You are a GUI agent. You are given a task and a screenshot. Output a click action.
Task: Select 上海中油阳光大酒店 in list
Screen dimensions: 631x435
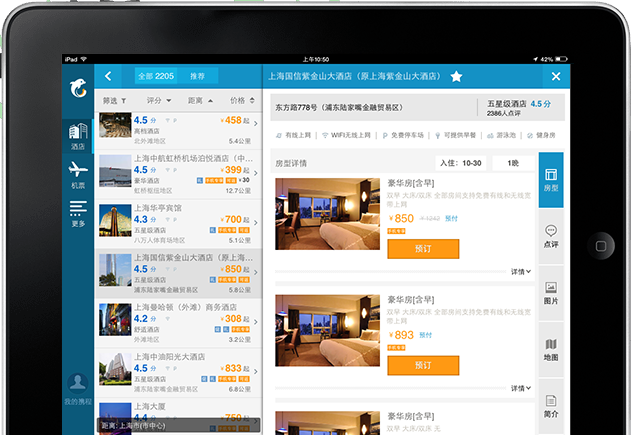click(178, 372)
